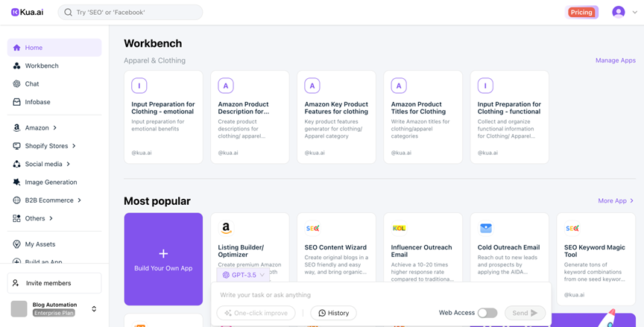This screenshot has width=644, height=327.
Task: Select Workbench in the sidebar
Action: (x=42, y=66)
